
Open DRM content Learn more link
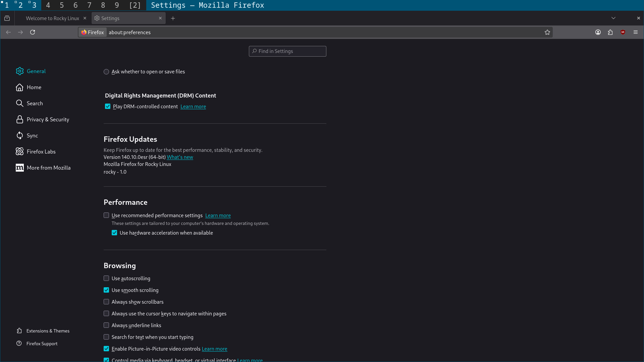[x=193, y=107]
